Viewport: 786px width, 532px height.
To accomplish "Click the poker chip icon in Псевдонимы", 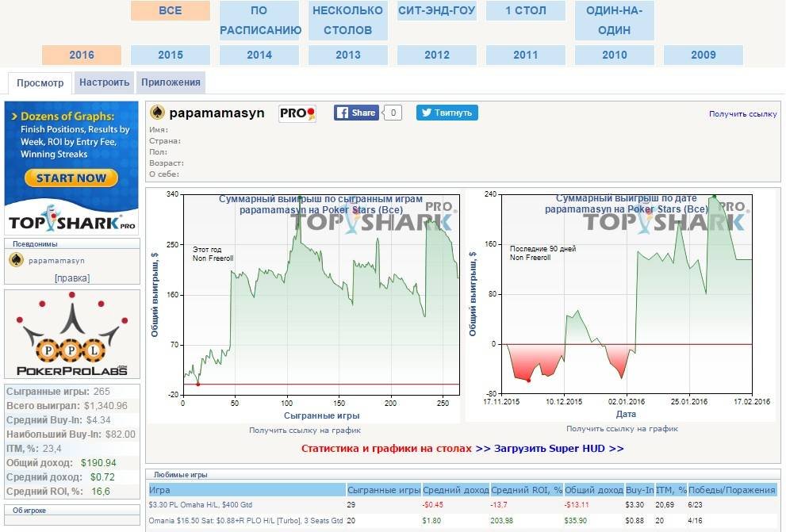I will [x=15, y=260].
